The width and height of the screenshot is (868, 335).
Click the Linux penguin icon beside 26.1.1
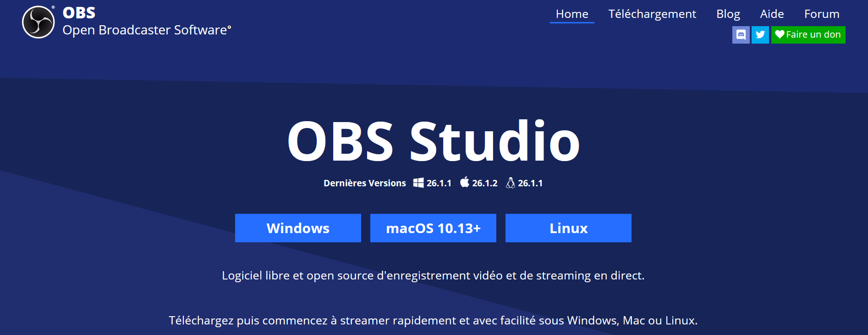click(x=511, y=183)
